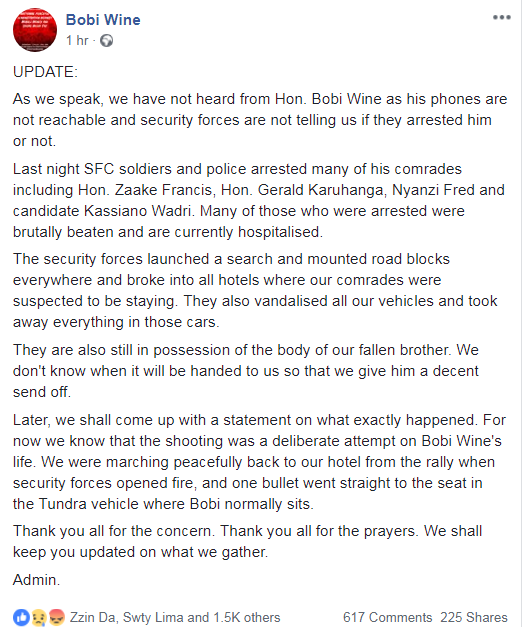Image resolution: width=522 pixels, height=627 pixels.
Task: View the 225 Shares list
Action: pyautogui.click(x=474, y=617)
